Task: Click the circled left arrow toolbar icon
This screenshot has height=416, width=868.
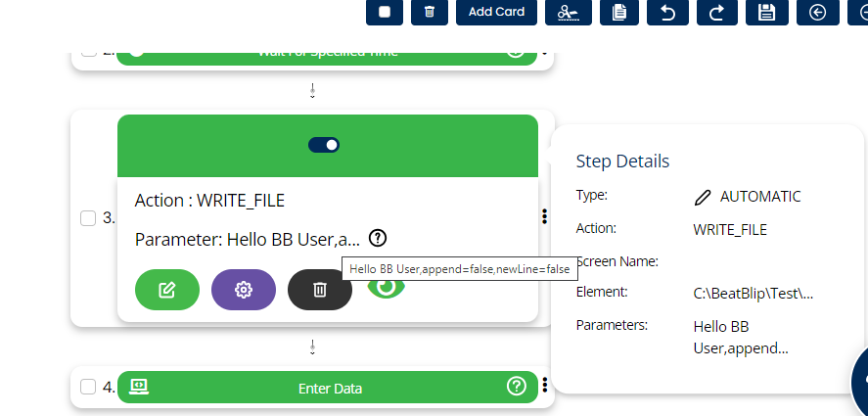Action: pos(817,12)
